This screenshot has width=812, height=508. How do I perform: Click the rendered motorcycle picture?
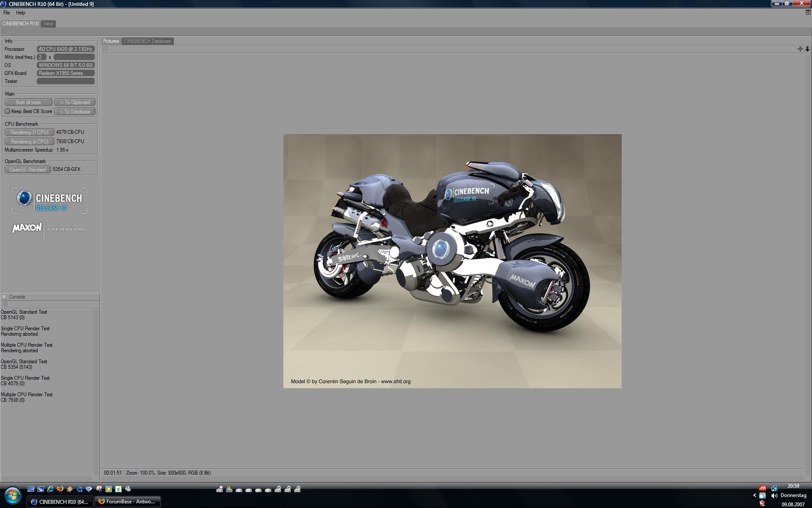tap(452, 261)
